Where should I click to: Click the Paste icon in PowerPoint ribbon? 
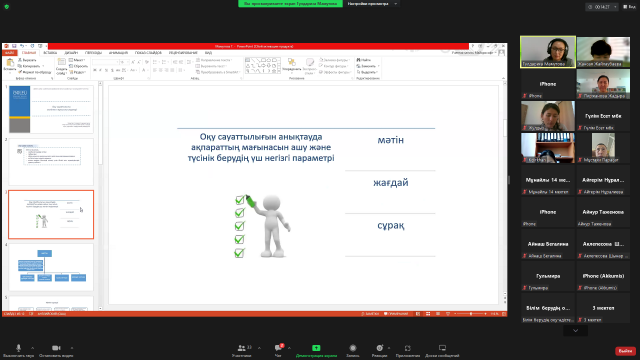tap(10, 64)
